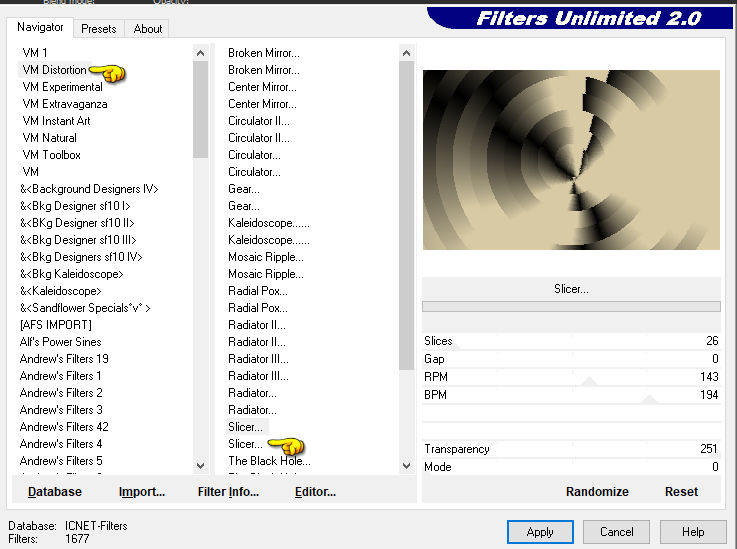Cancel the Filters Unlimited dialog
The height and width of the screenshot is (549, 737).
[616, 532]
